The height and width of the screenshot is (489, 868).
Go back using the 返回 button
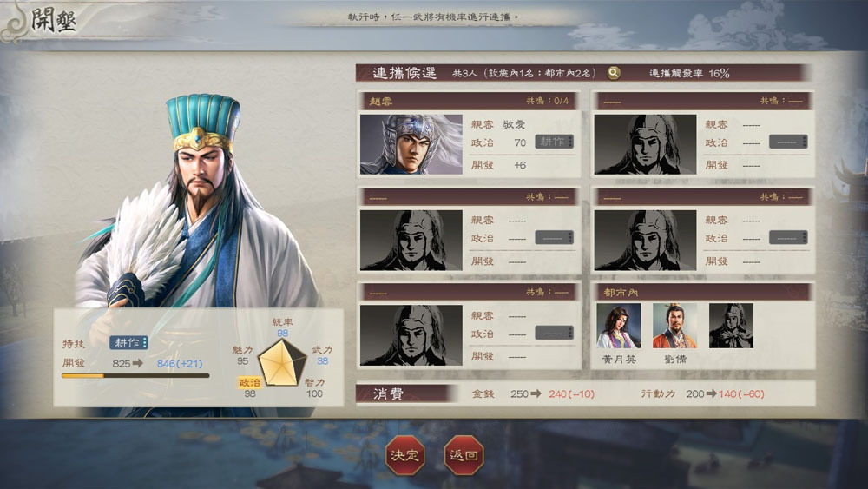click(464, 455)
